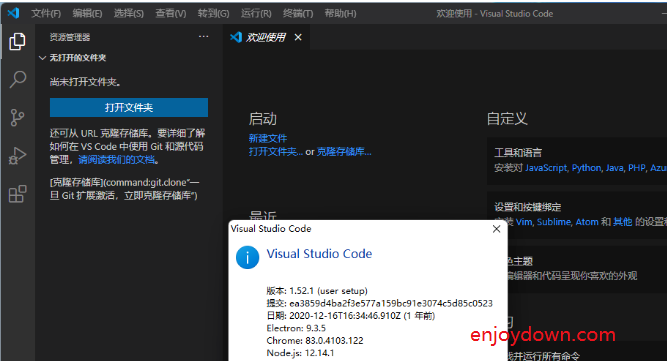Click the 资源管理器 panel title
The width and height of the screenshot is (667, 361).
(70, 37)
